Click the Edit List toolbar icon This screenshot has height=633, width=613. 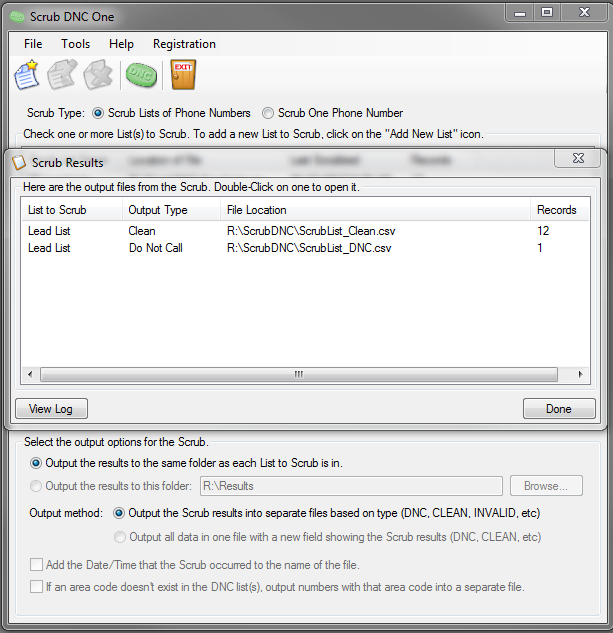pos(62,75)
